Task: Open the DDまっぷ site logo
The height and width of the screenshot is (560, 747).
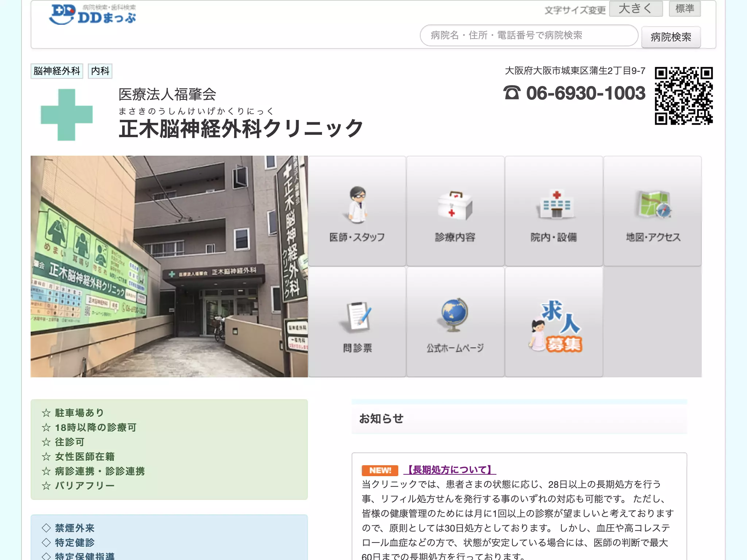Action: point(92,15)
